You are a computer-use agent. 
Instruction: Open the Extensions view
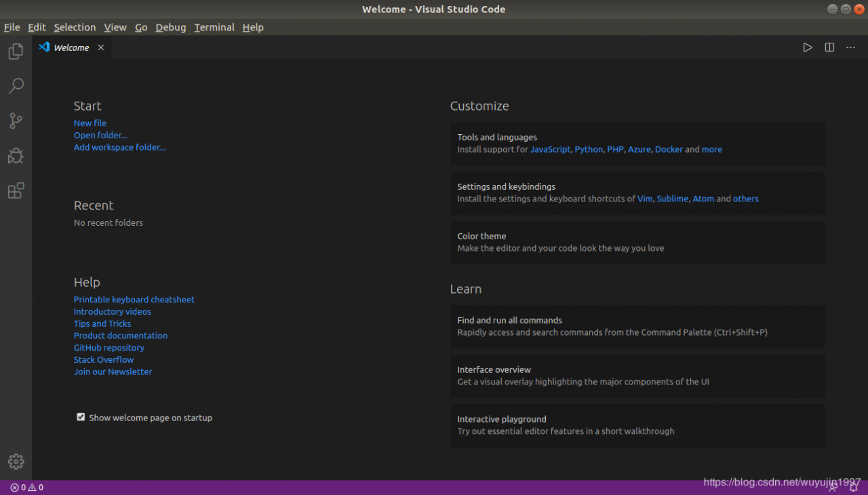click(x=16, y=191)
